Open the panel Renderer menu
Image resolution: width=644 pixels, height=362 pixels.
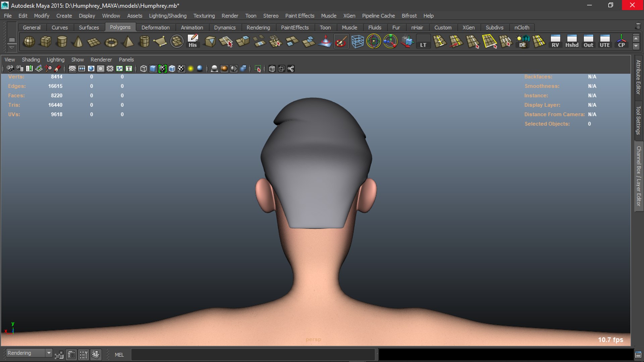pyautogui.click(x=101, y=59)
